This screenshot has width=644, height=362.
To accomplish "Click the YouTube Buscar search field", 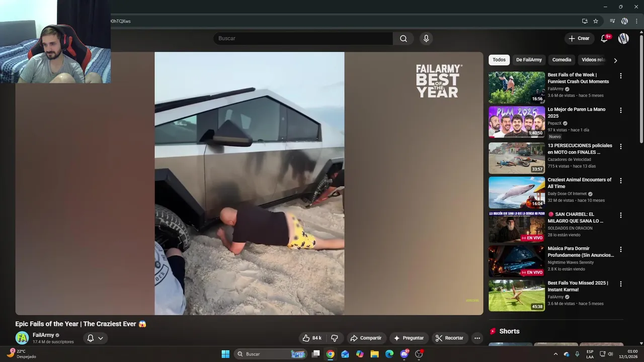I will coord(303,39).
